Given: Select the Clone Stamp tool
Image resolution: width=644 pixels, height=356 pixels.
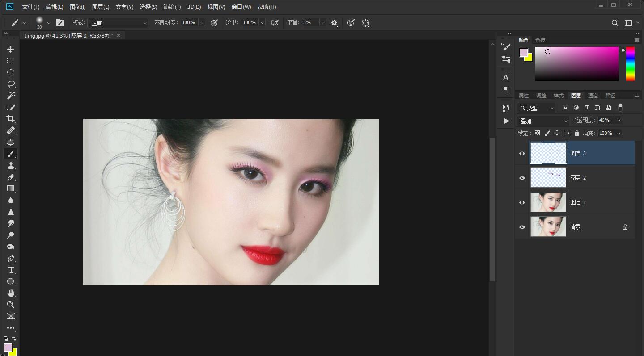Looking at the screenshot, I should (x=11, y=165).
